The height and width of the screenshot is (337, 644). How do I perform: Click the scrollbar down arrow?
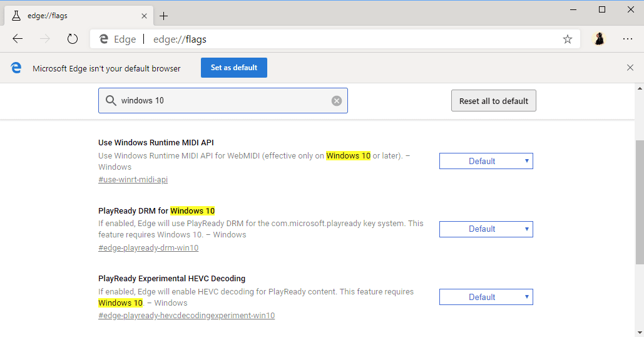point(640,333)
